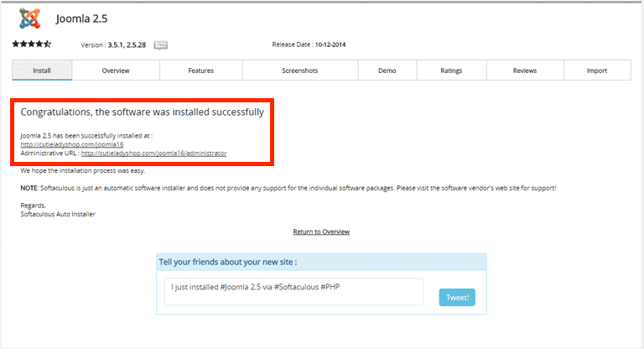Click the Tweet! button

click(x=457, y=297)
